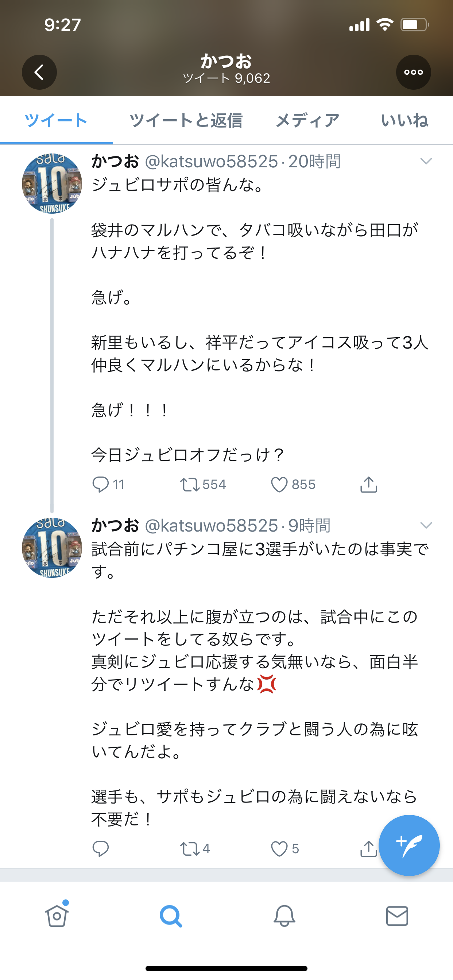Expand the chevron menu on the 20時間 tweet

pos(426,161)
